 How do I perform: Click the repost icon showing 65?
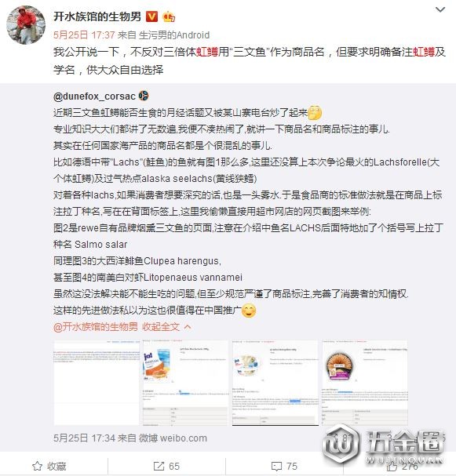[159, 466]
